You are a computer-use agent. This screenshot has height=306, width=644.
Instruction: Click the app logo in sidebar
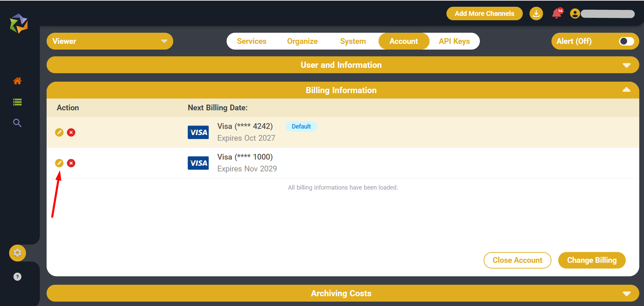point(19,24)
